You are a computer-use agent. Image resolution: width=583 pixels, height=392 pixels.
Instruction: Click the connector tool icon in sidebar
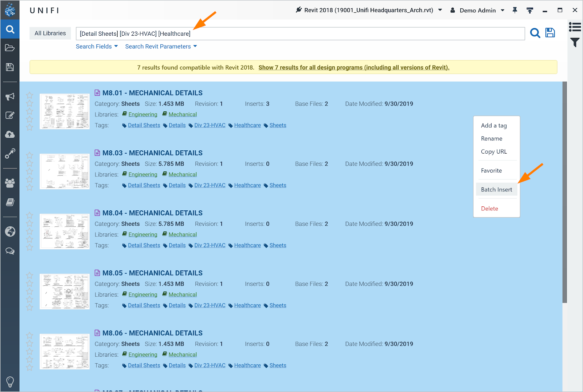pyautogui.click(x=10, y=154)
